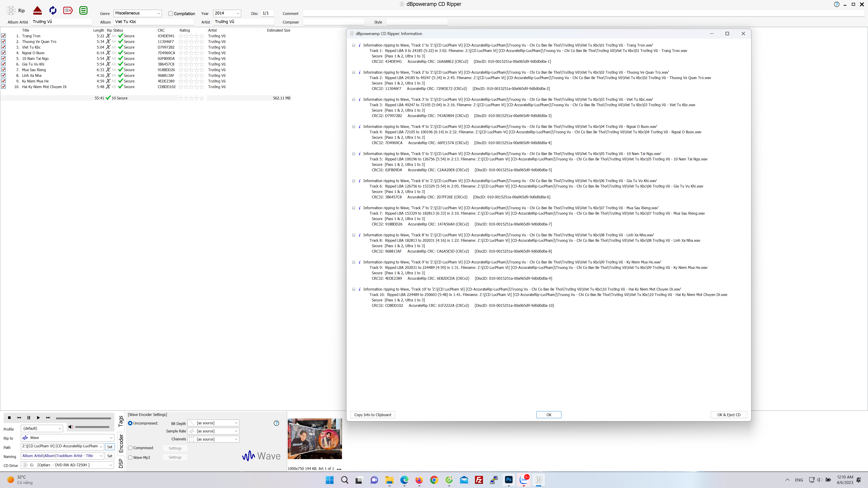Skip to next track
Image resolution: width=868 pixels, height=488 pixels.
tap(48, 418)
